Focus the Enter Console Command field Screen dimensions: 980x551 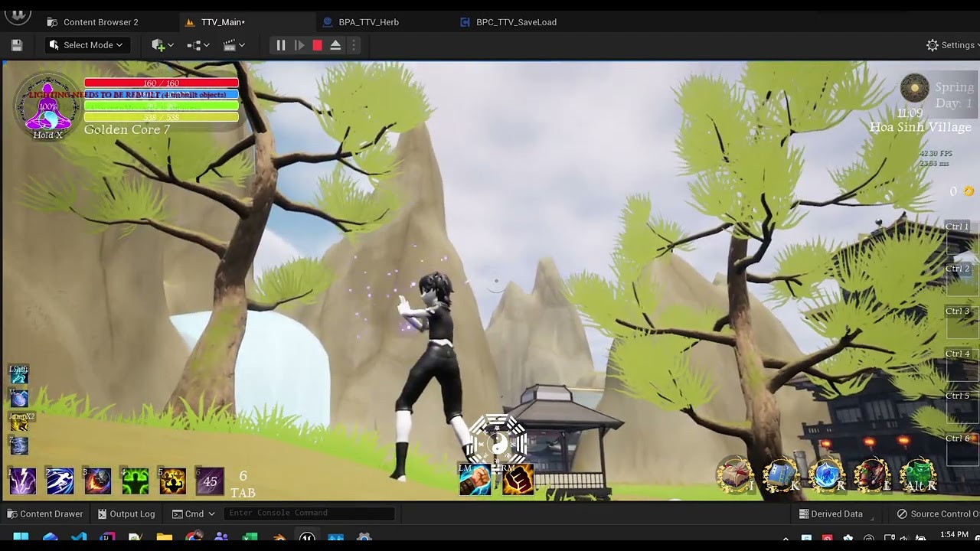click(x=309, y=514)
